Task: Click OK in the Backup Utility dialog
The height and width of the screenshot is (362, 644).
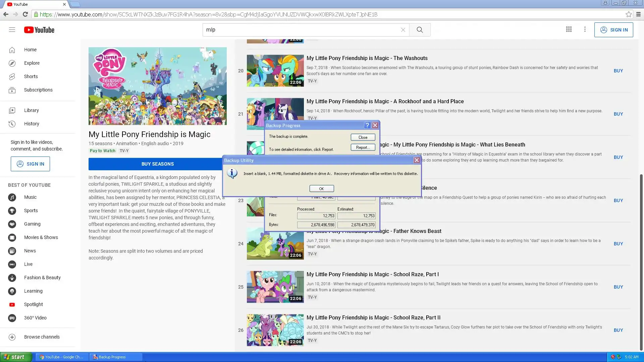Action: 321,189
